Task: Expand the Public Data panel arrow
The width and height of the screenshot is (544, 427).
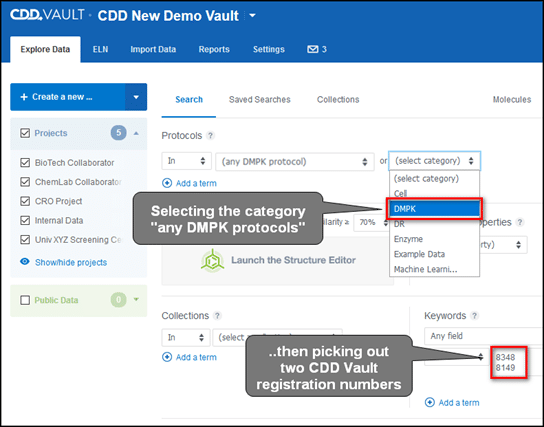Action: point(136,299)
